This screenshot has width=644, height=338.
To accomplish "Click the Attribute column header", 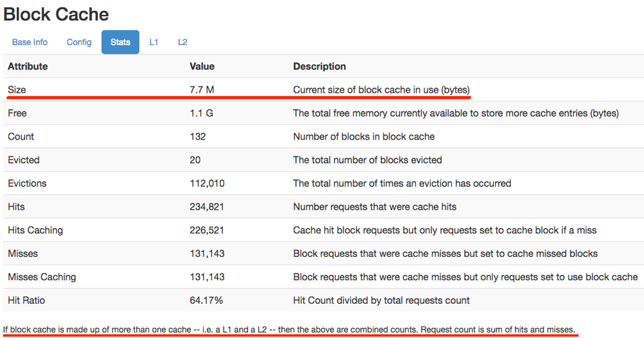I will click(x=28, y=66).
